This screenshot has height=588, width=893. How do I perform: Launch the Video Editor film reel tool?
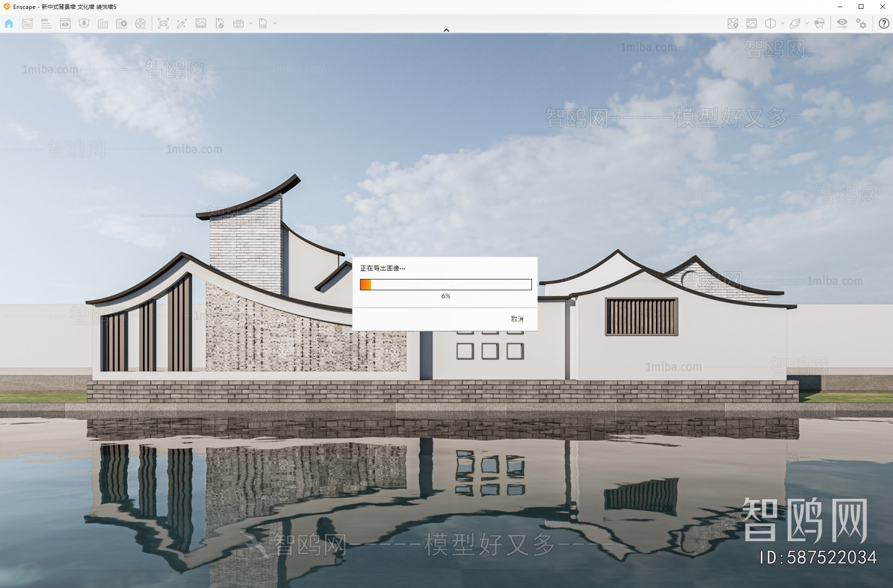tap(141, 23)
